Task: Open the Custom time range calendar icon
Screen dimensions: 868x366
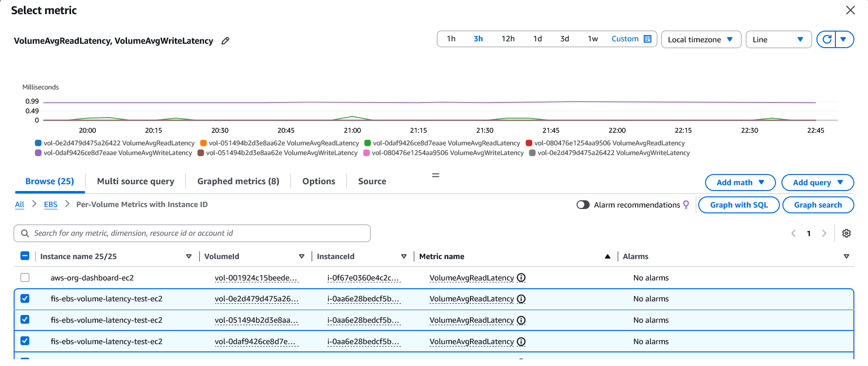Action: click(x=648, y=39)
